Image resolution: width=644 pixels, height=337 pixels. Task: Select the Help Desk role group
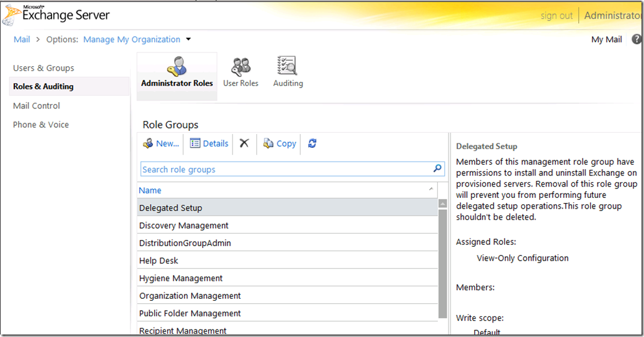[288, 261]
